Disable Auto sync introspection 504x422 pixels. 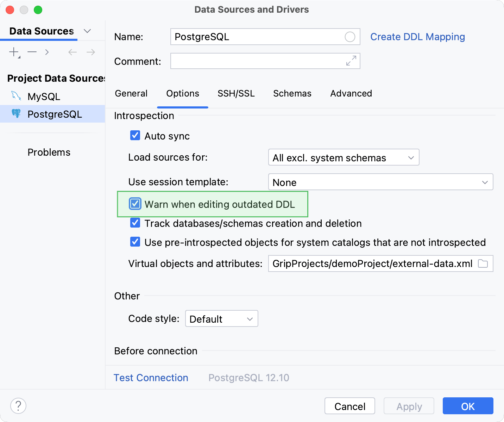tap(135, 136)
